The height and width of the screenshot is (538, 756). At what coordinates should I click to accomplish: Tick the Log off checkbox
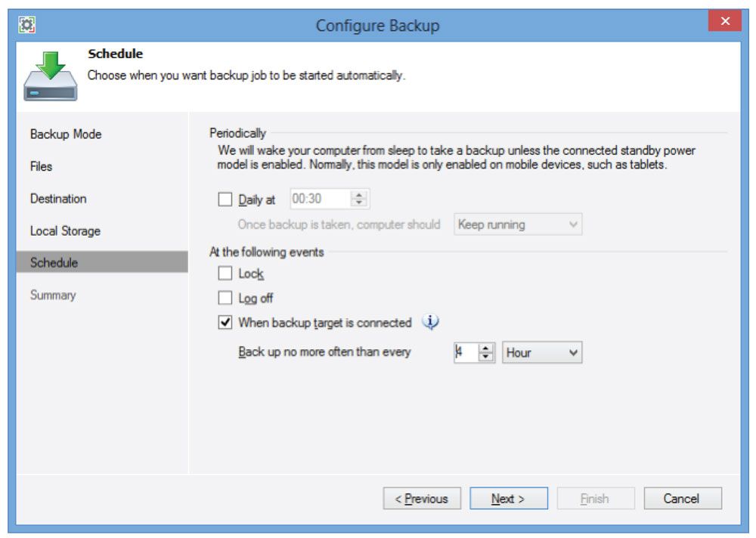coord(225,298)
